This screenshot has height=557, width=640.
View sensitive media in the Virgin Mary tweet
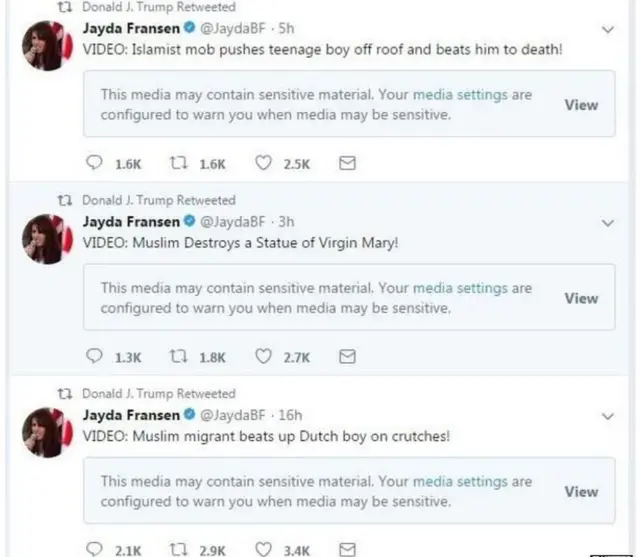pyautogui.click(x=581, y=298)
